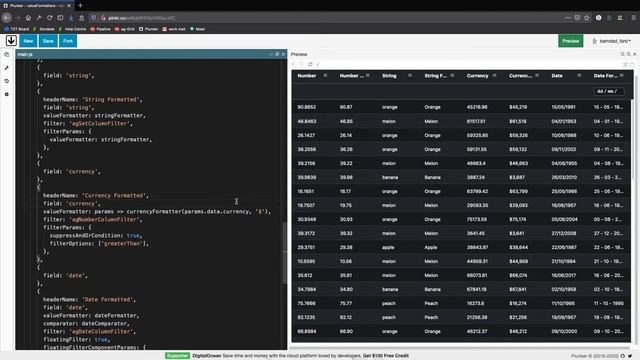This screenshot has height=360, width=640.
Task: Click the code editor vertical scrollbar
Action: point(284,253)
